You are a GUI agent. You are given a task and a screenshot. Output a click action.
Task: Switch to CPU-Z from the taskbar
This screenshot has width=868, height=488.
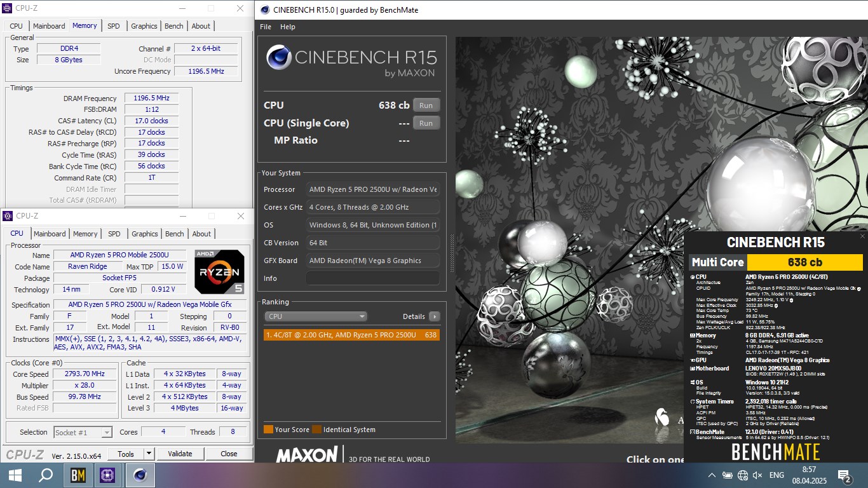tap(107, 475)
